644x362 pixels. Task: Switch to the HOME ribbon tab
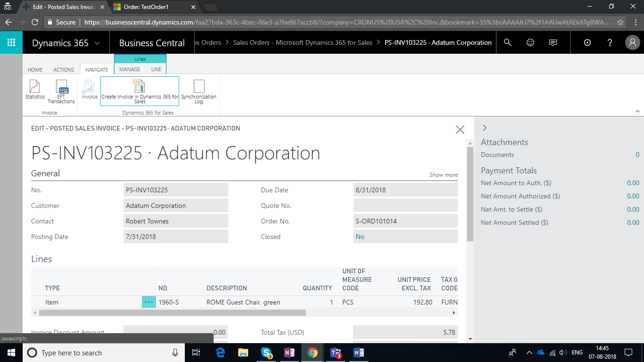tap(35, 69)
